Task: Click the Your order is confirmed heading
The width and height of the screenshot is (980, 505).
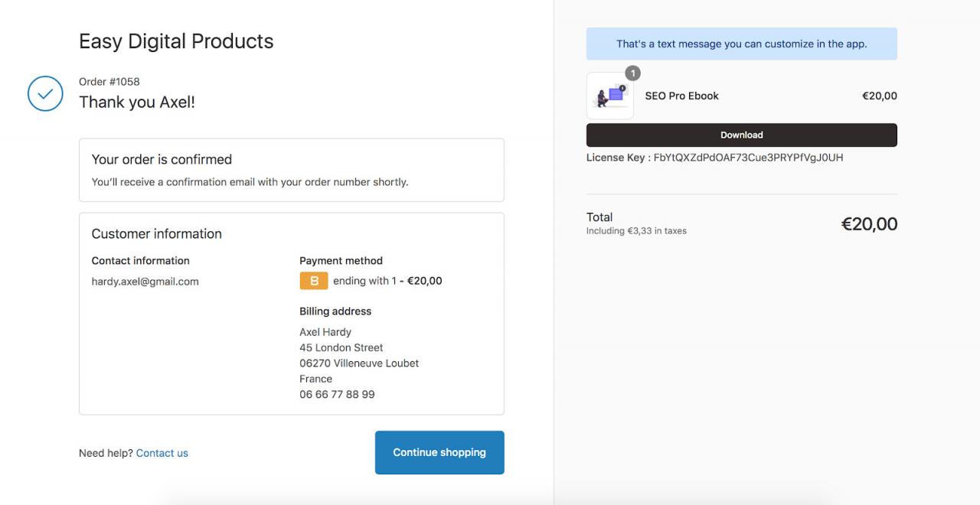Action: [162, 159]
